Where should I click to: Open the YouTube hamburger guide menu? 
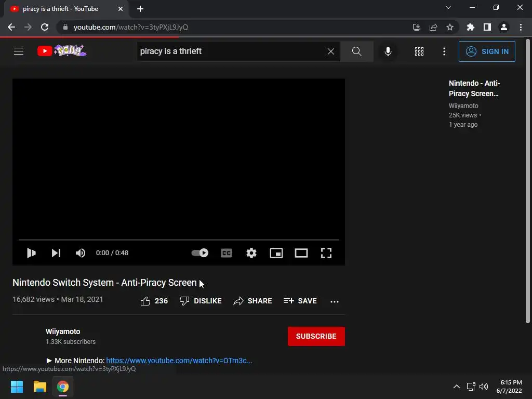pyautogui.click(x=19, y=51)
